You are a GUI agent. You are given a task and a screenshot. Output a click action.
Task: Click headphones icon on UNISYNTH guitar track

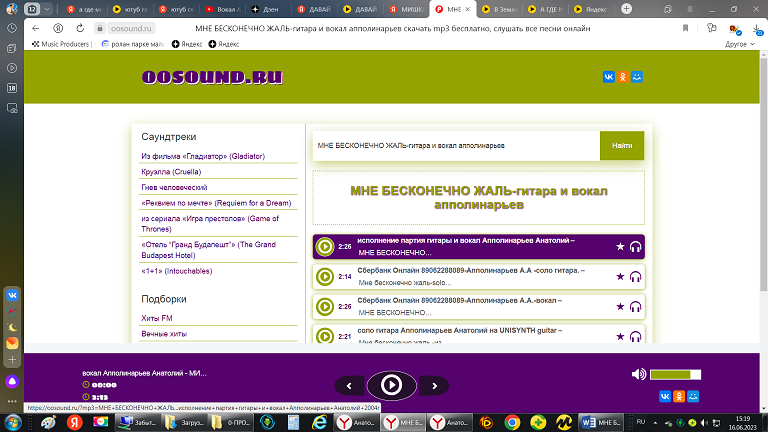click(635, 336)
